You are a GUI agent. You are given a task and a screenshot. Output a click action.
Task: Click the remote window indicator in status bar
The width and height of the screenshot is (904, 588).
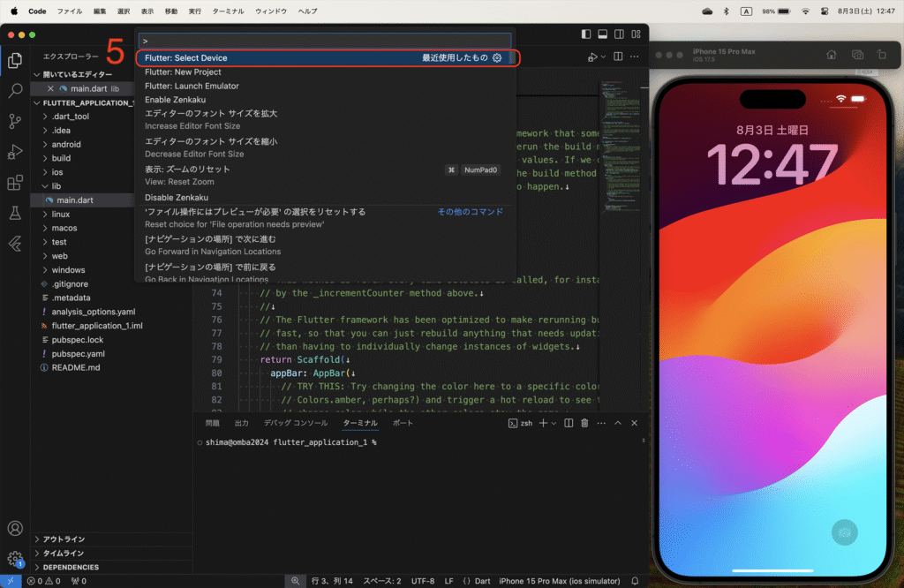pyautogui.click(x=11, y=581)
